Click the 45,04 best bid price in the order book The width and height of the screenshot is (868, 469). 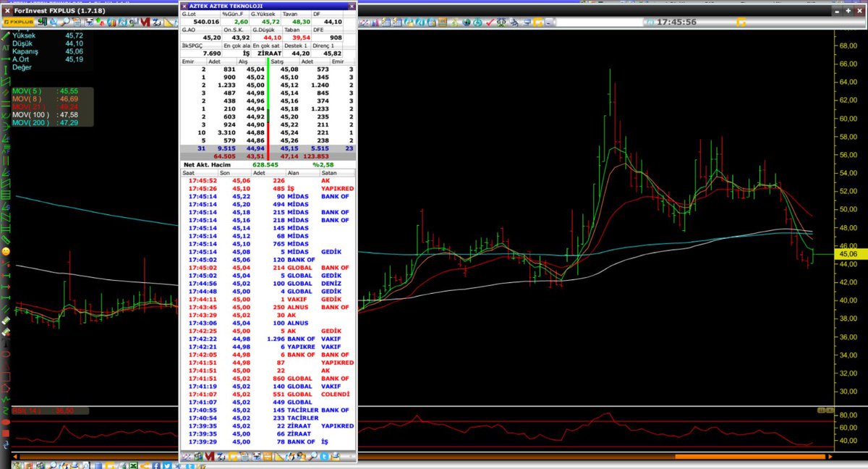(255, 69)
